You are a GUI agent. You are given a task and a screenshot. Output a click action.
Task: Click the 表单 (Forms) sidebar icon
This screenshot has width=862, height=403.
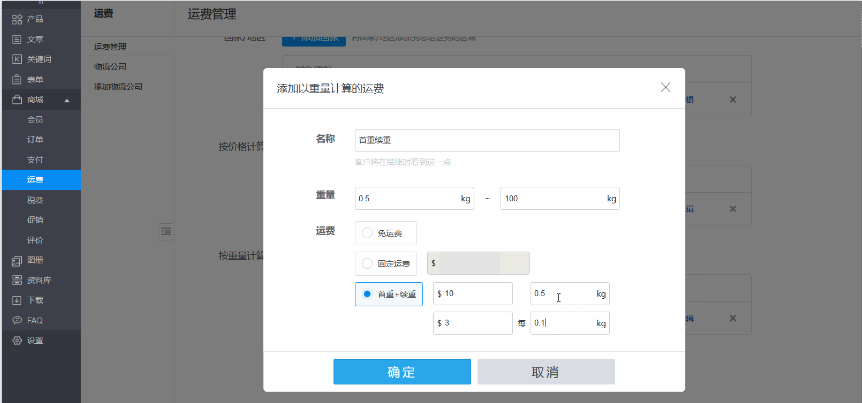17,79
